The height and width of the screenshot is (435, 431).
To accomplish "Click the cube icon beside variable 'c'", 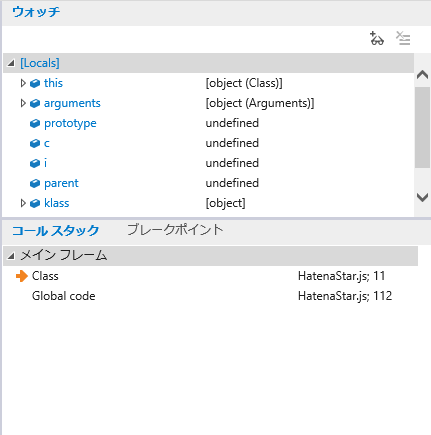I will pos(35,143).
